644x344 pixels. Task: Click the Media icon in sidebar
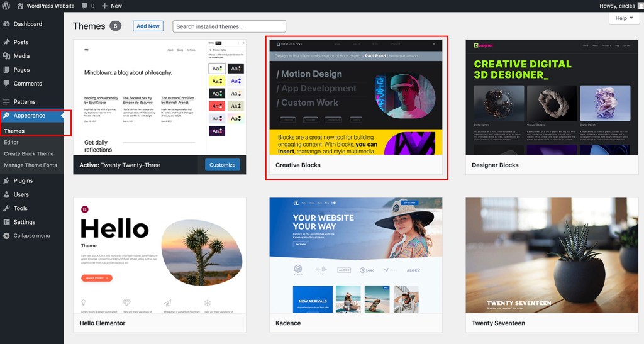[x=6, y=56]
